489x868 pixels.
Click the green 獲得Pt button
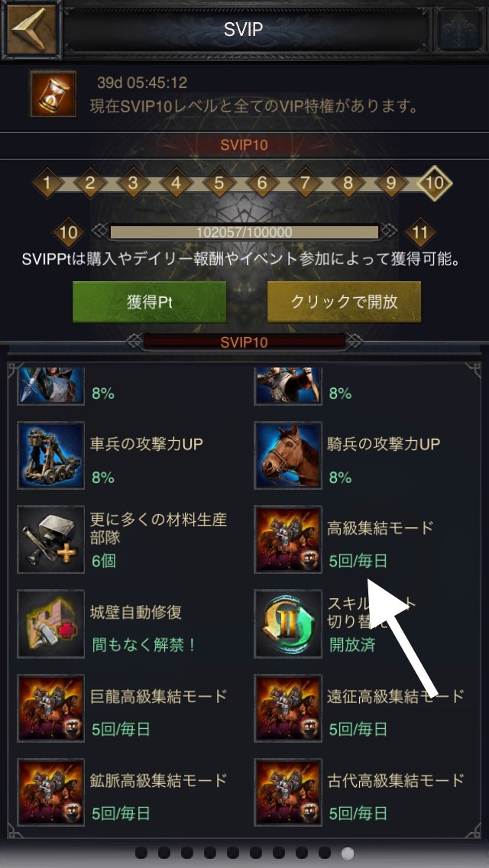tap(149, 302)
